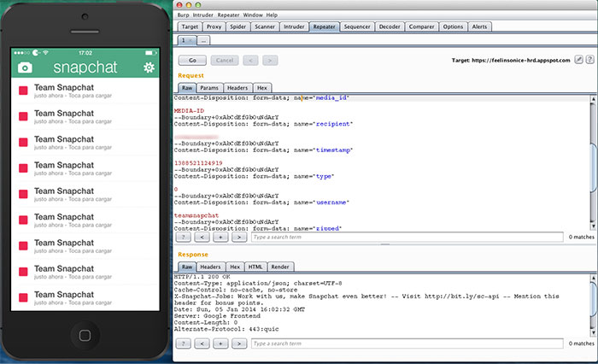Viewport: 598px width, 364px height.
Task: Select the response Headers tab
Action: (210, 267)
